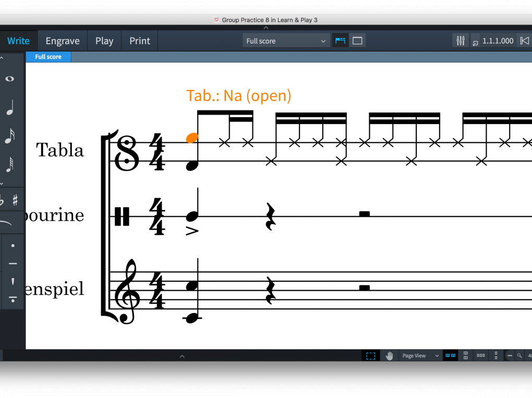Toggle hide panels full-screen view button
The width and height of the screenshot is (532, 398).
(357, 41)
